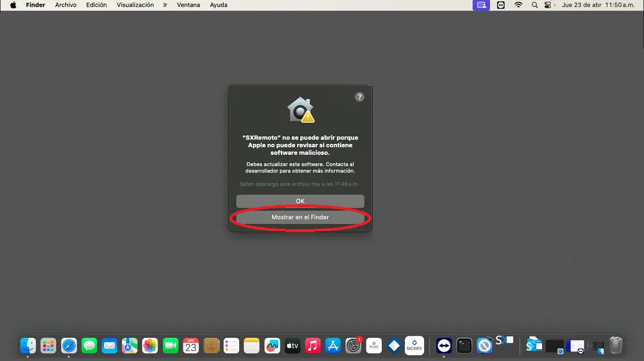644x361 pixels.
Task: Click the screen sharing status icon
Action: pyautogui.click(x=481, y=5)
